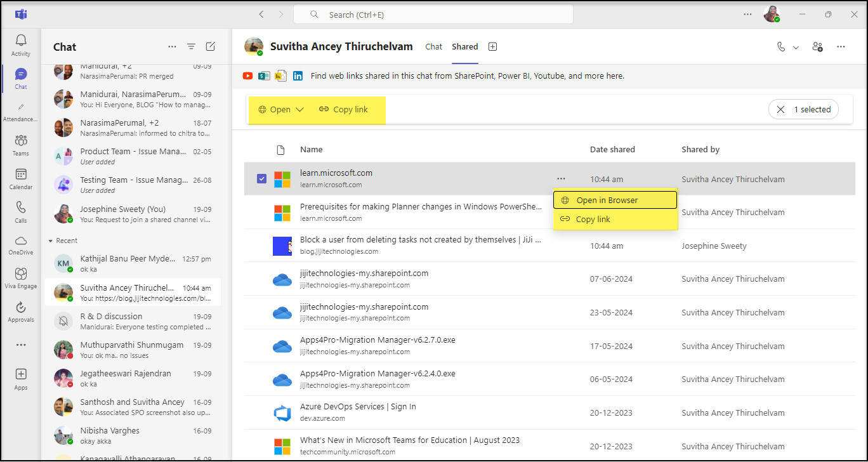Switch to the Chat tab
The image size is (868, 462).
pos(434,46)
